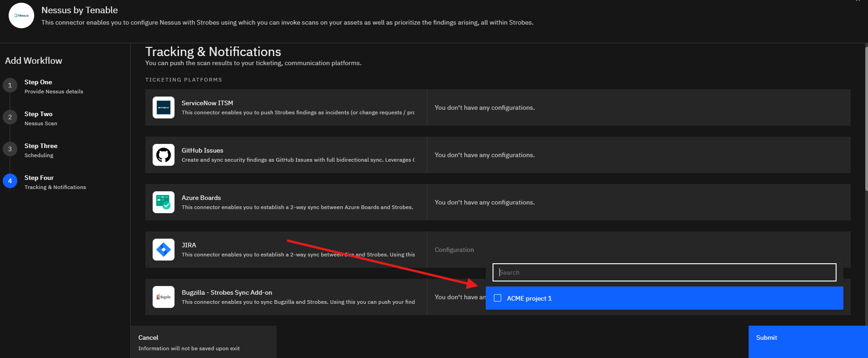Viewport: 868px width, 358px height.
Task: Click the JIRA connector icon
Action: 164,250
